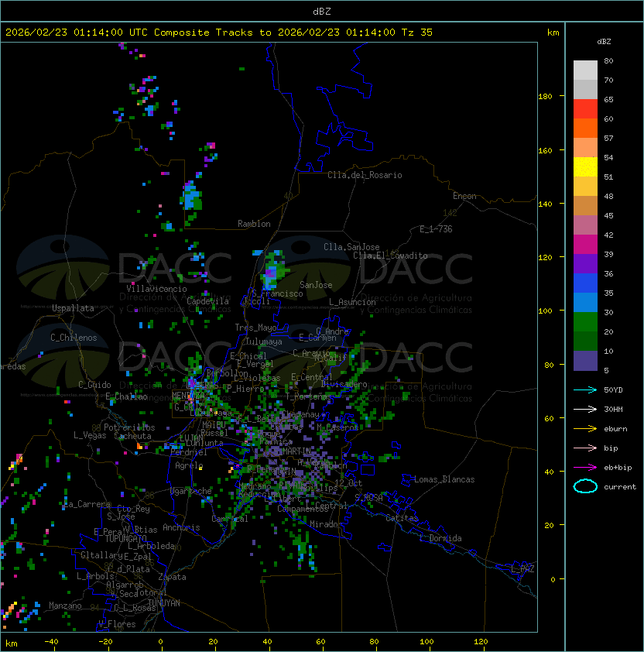This screenshot has height=652, width=644.
Task: Click the 'C_Chilenos' map label
Action: click(x=74, y=338)
